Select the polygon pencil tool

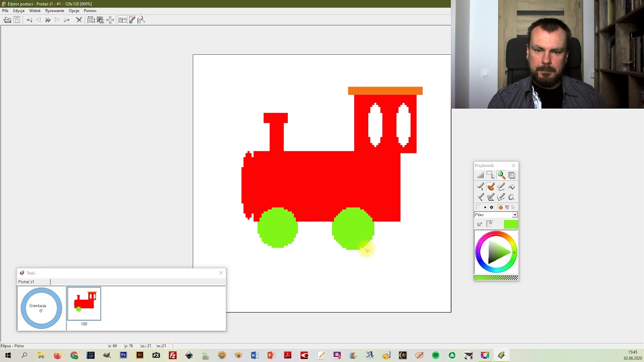[x=501, y=197]
